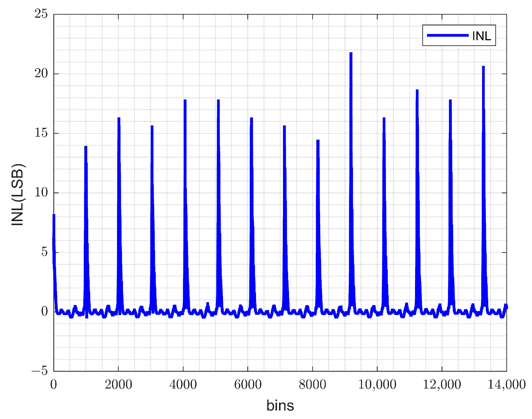Select the x-axis tick label 8000
Screen dimensions: 532x419
(x=312, y=384)
